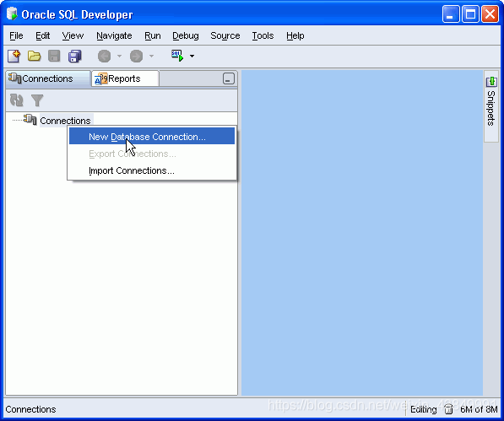Click the Forward navigation arrow

coord(136,57)
